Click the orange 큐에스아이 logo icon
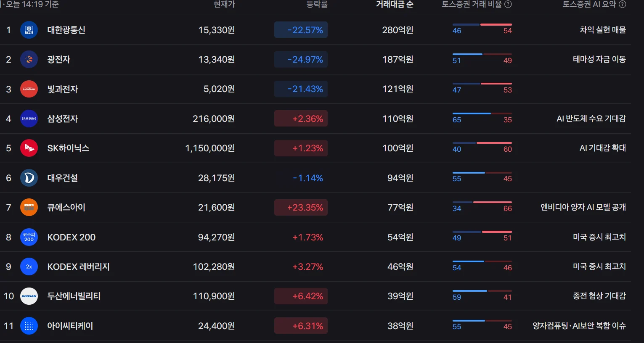 pos(29,207)
